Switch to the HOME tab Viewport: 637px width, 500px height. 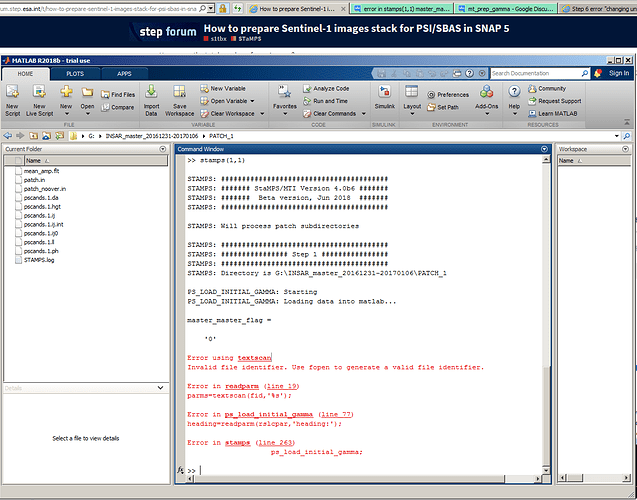25,74
